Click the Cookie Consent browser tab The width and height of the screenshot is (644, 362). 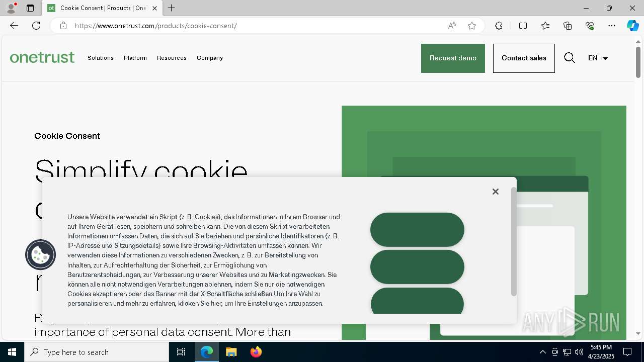(x=103, y=8)
